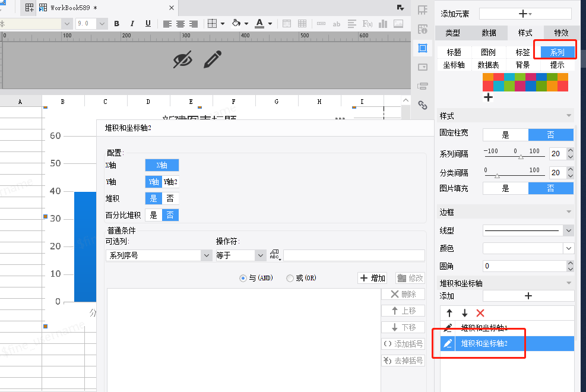This screenshot has height=392, width=586.
Task: Open the 线型 line style dropdown
Action: [568, 230]
